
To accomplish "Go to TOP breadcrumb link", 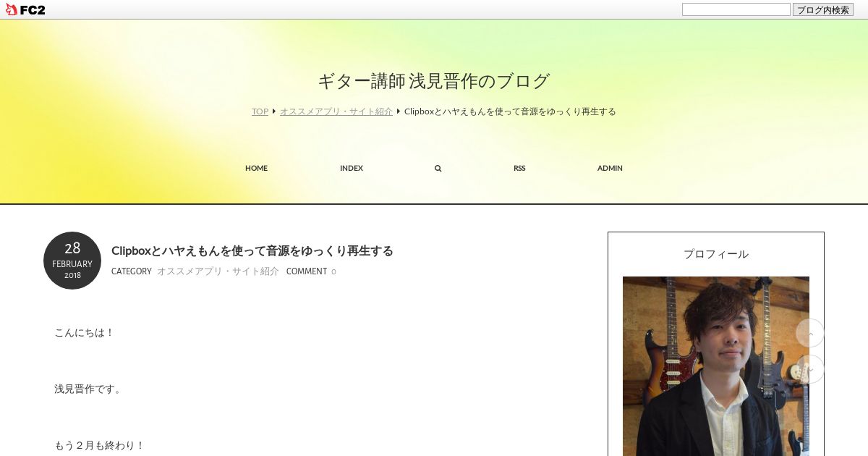I will click(260, 111).
